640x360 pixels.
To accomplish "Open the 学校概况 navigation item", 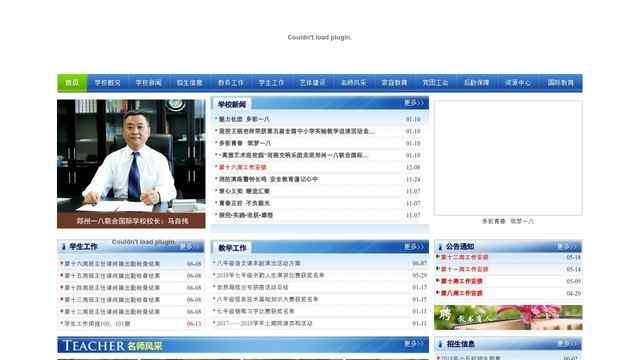I will tap(108, 83).
